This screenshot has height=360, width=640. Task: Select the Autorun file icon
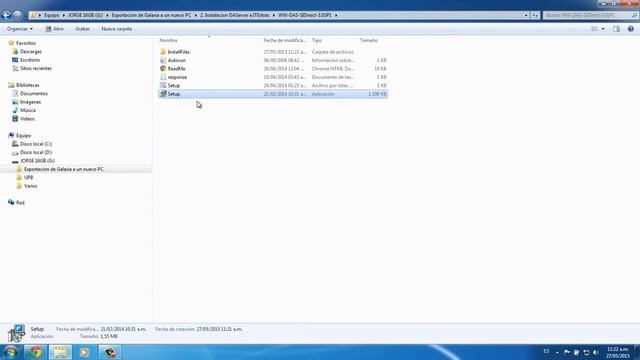(163, 60)
